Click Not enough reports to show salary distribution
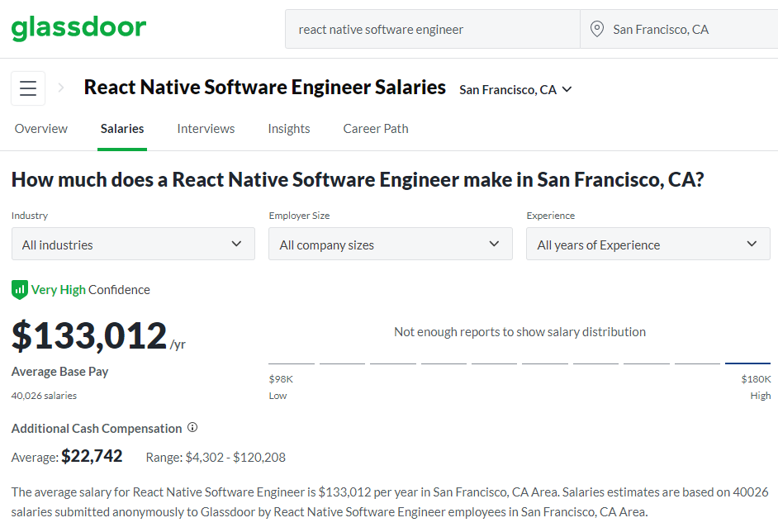The image size is (778, 532). [x=520, y=332]
